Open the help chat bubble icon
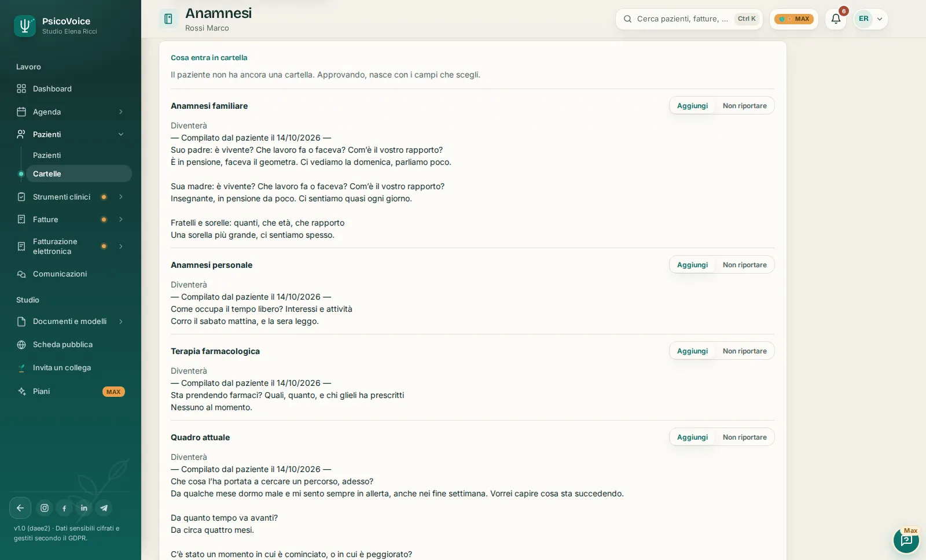Image resolution: width=926 pixels, height=560 pixels. point(906,540)
